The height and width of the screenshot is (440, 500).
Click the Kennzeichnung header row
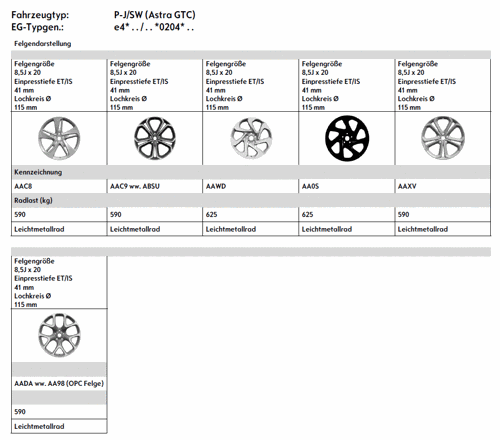coord(251,172)
